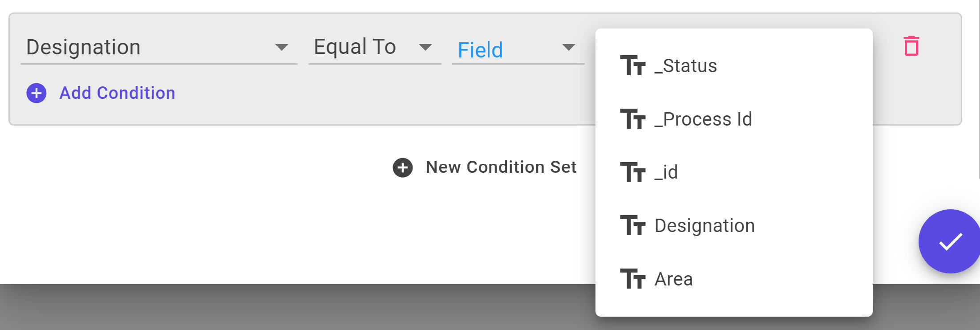Screen dimensions: 980x330
Task: Open the Equal To operator dropdown arrow
Action: point(425,47)
